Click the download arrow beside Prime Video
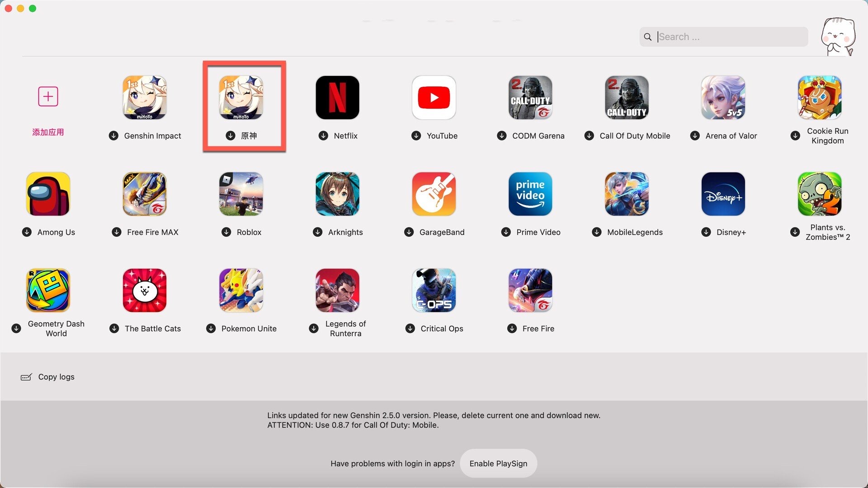The width and height of the screenshot is (868, 488). click(506, 232)
